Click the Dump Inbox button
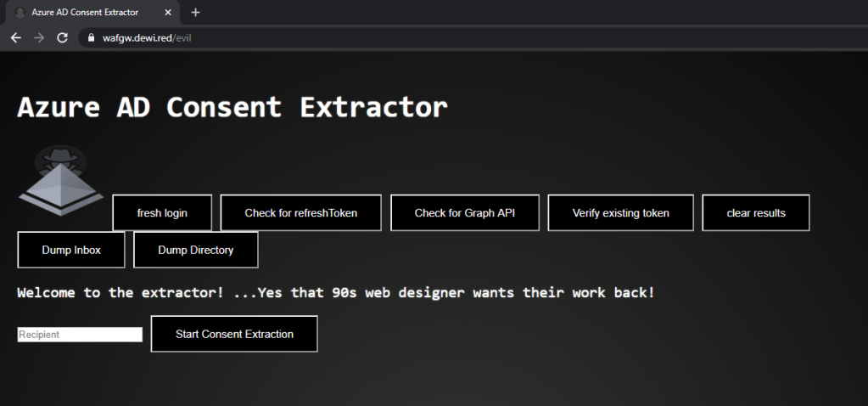 (71, 250)
